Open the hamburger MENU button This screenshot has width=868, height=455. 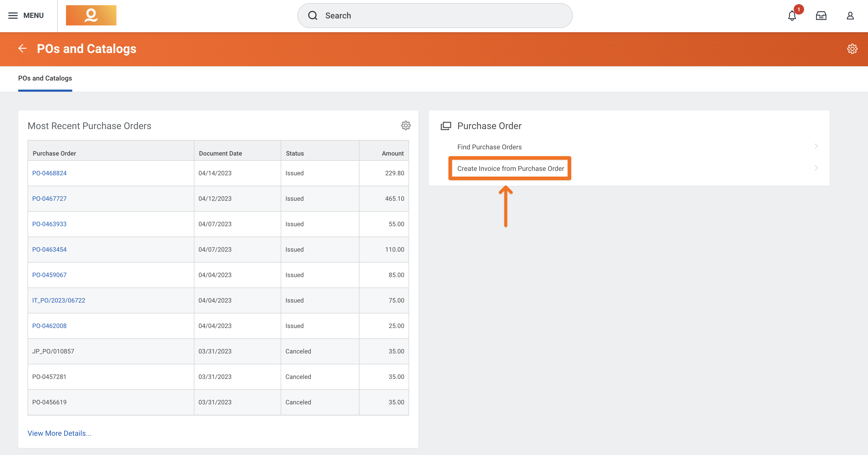coord(26,16)
